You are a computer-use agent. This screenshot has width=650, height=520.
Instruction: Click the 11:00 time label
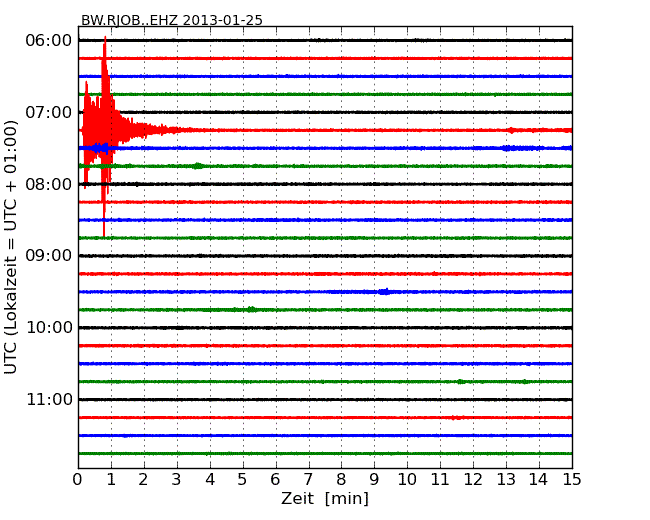(49, 400)
